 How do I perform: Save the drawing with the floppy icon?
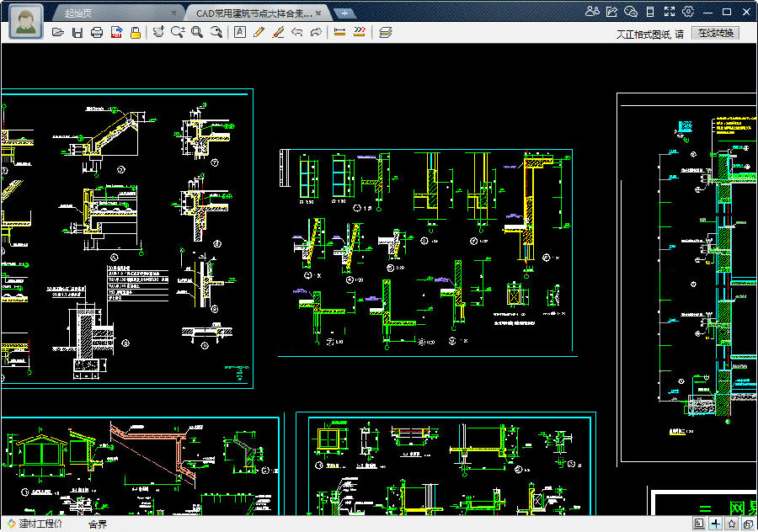pyautogui.click(x=77, y=32)
